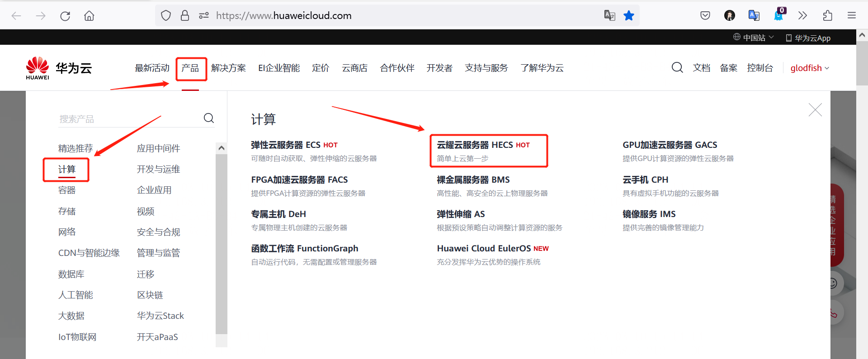Close the product mega menu

[x=815, y=110]
